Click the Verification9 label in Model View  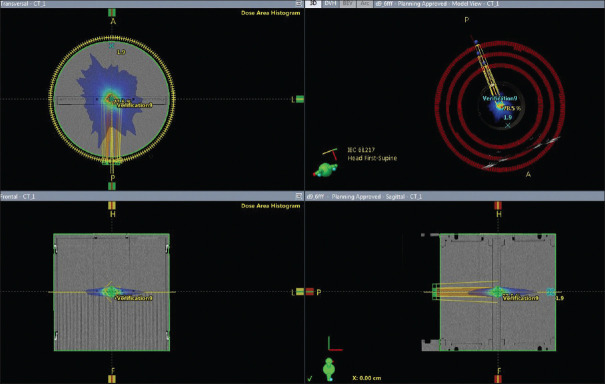pos(500,98)
